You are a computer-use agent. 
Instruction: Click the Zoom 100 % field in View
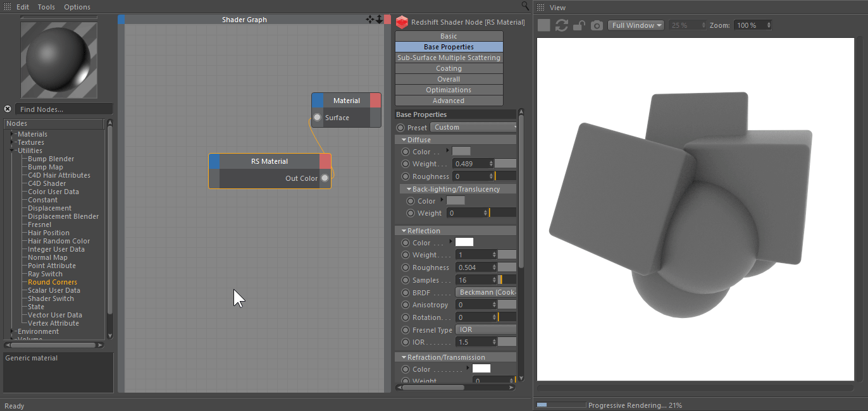(753, 25)
